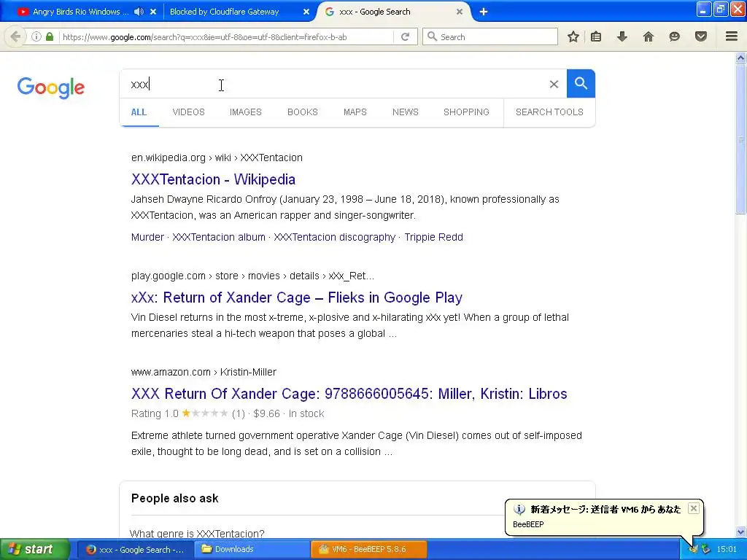Click the BeeBEEP tray icon
Image resolution: width=747 pixels, height=560 pixels.
[694, 549]
